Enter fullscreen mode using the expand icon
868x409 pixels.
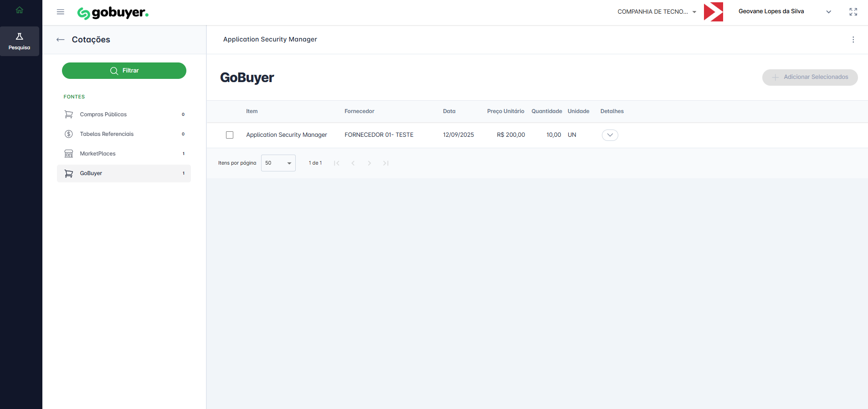(853, 12)
